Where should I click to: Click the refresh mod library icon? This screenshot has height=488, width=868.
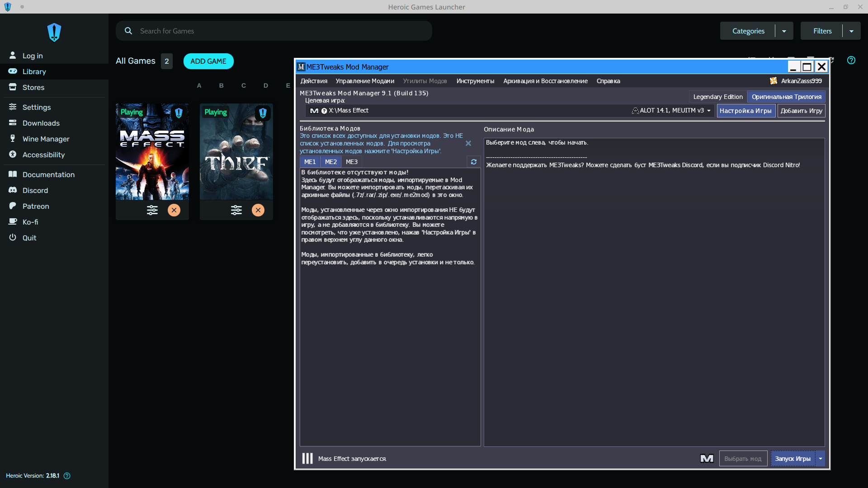473,162
